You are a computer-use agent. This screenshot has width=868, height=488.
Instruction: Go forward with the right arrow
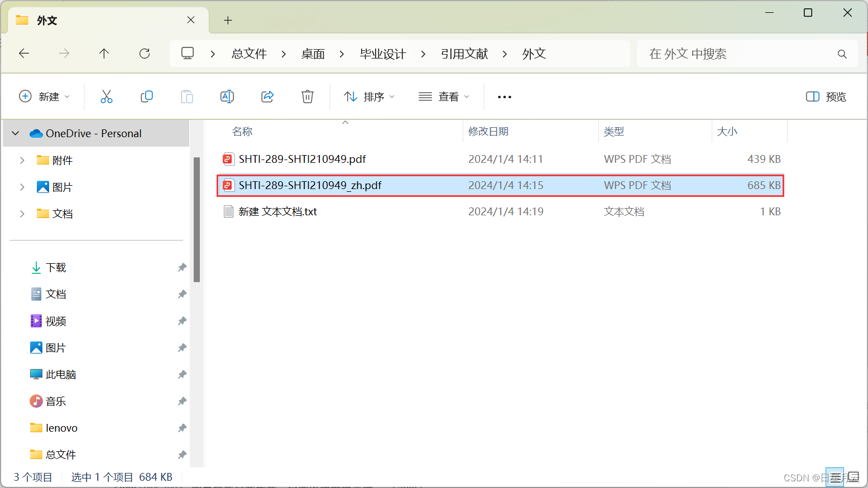(64, 54)
